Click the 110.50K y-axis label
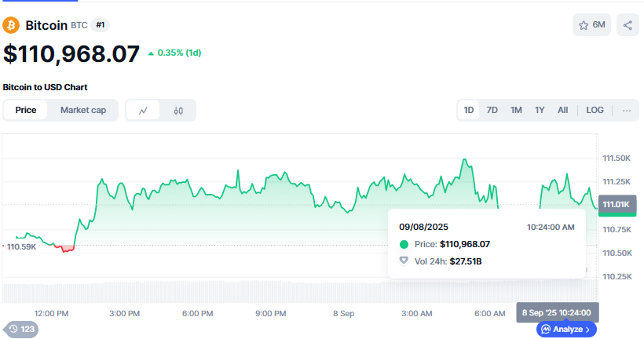Viewport: 644px width, 339px height. tap(617, 253)
